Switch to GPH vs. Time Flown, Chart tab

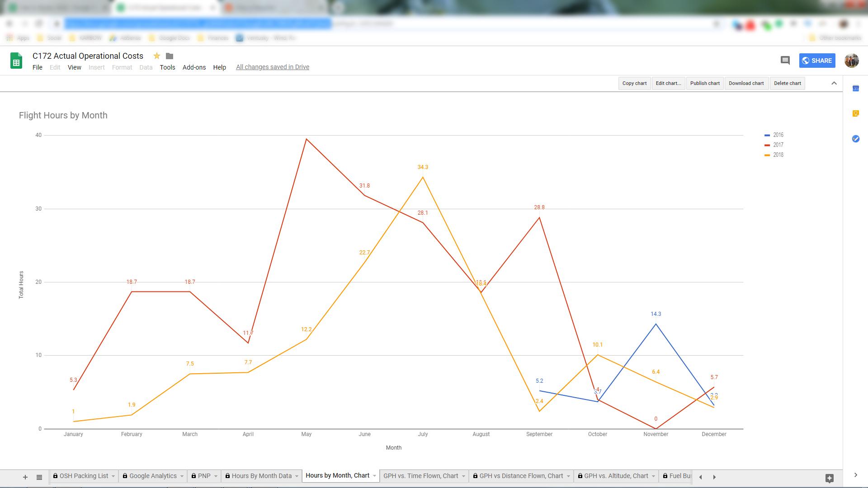tap(420, 476)
